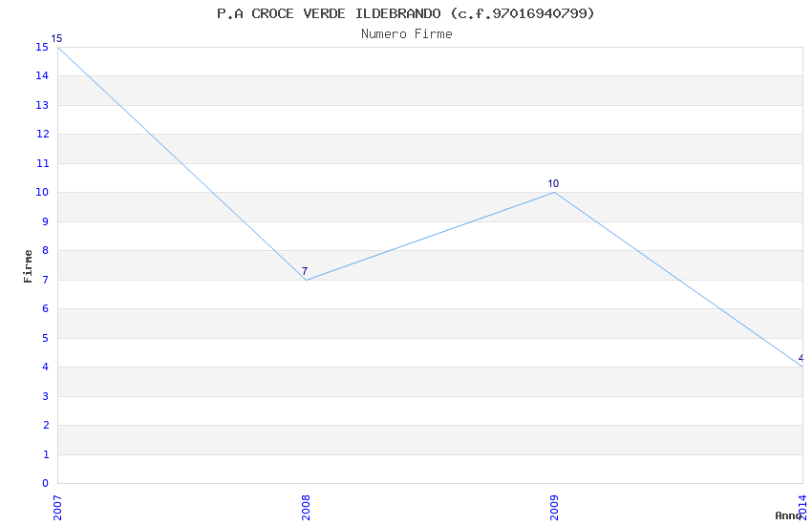The width and height of the screenshot is (812, 525).
Task: Click the 2014 x-axis year label
Action: coord(802,508)
